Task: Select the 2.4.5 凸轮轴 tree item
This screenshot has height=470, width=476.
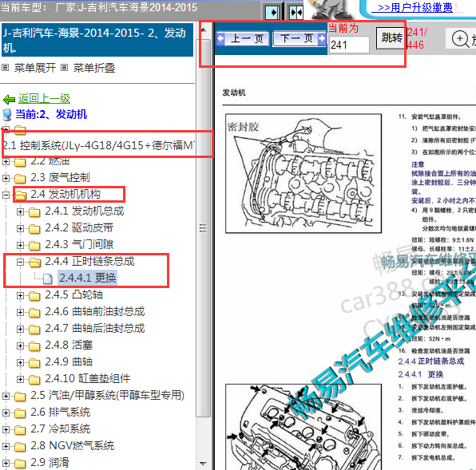Action: (x=73, y=294)
